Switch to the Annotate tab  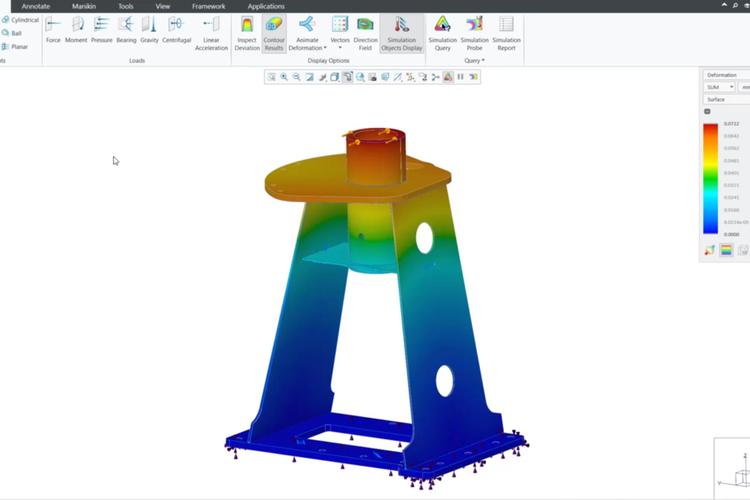pos(36,6)
